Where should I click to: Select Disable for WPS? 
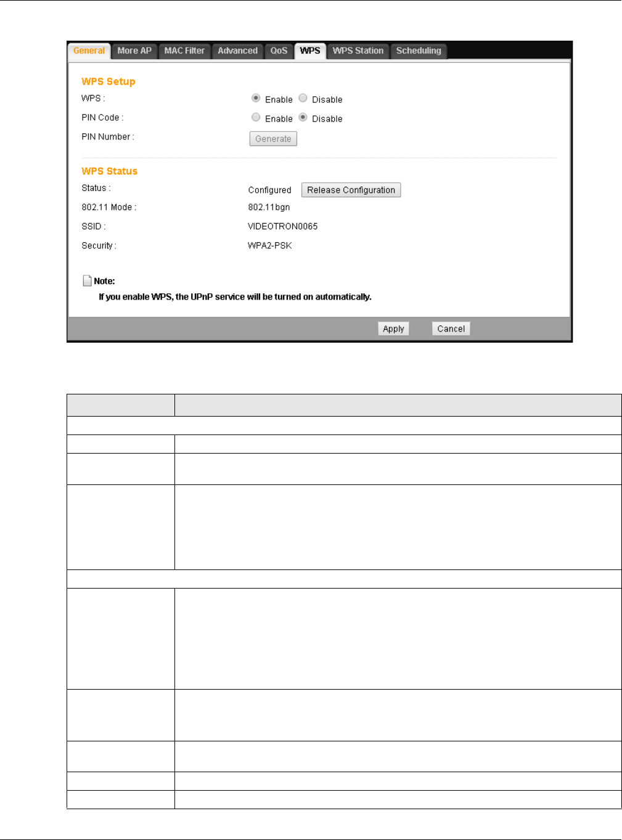coord(303,98)
